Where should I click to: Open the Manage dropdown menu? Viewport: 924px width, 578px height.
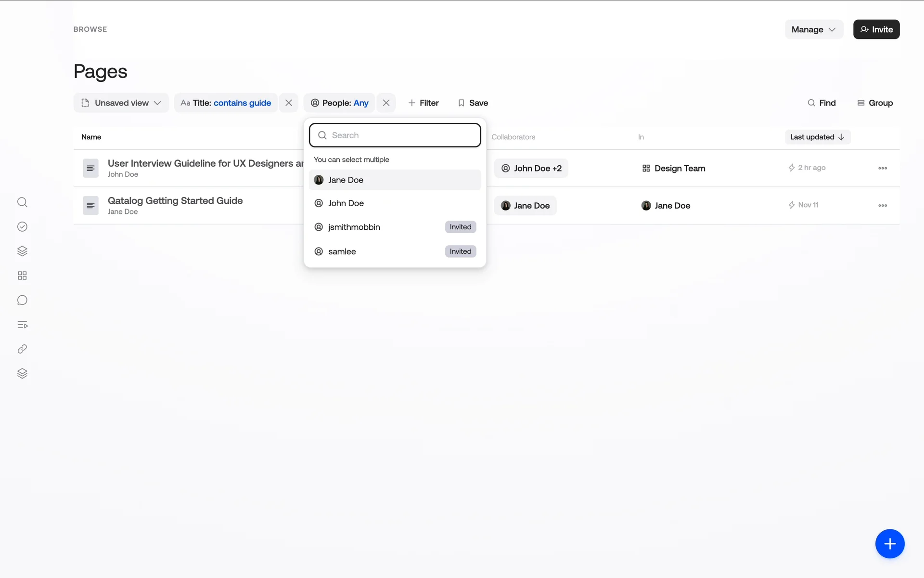click(x=814, y=29)
